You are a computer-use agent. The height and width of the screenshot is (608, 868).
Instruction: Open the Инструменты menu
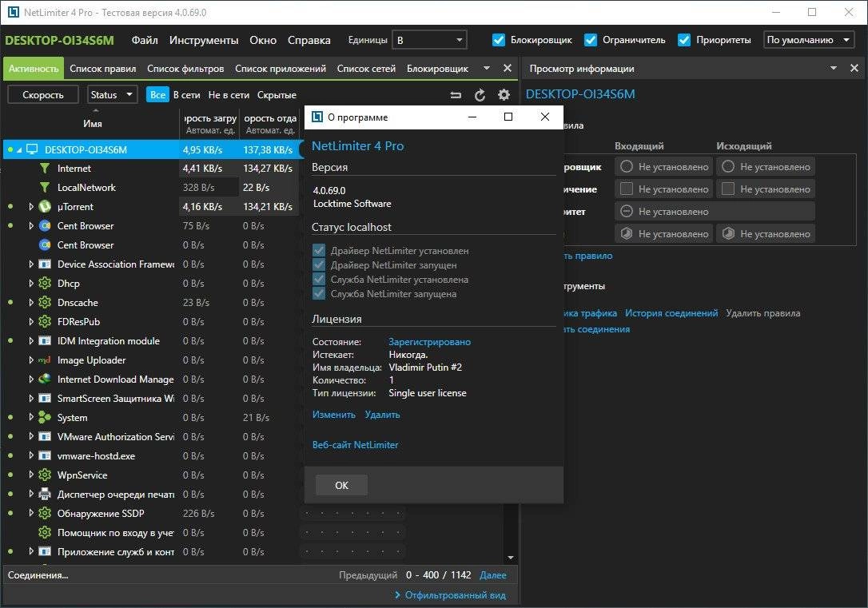pyautogui.click(x=204, y=40)
